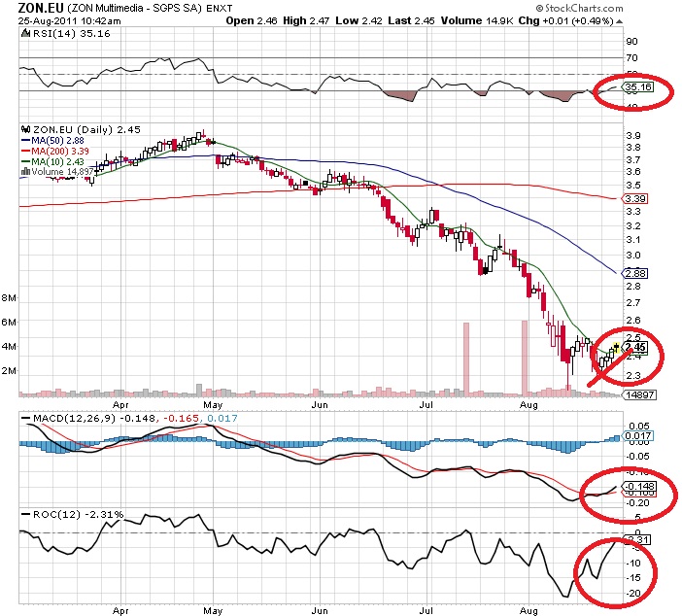Click the Aug label under the ROC panel

pos(529,611)
